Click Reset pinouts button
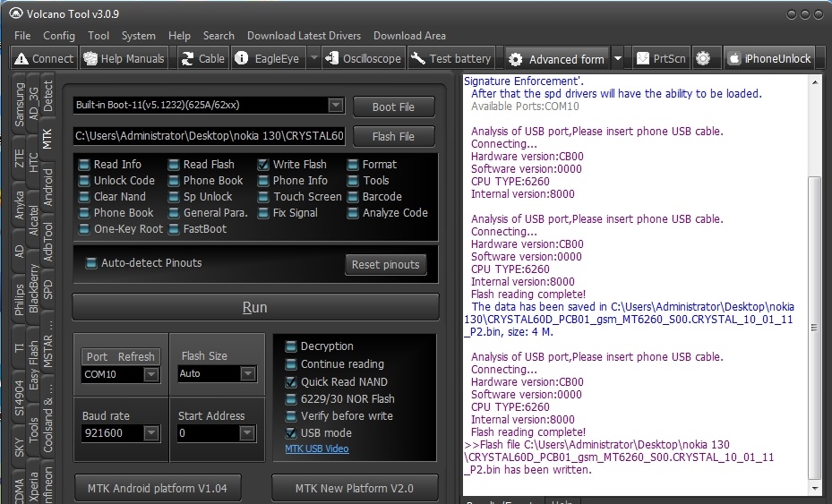This screenshot has width=832, height=504. 386,265
